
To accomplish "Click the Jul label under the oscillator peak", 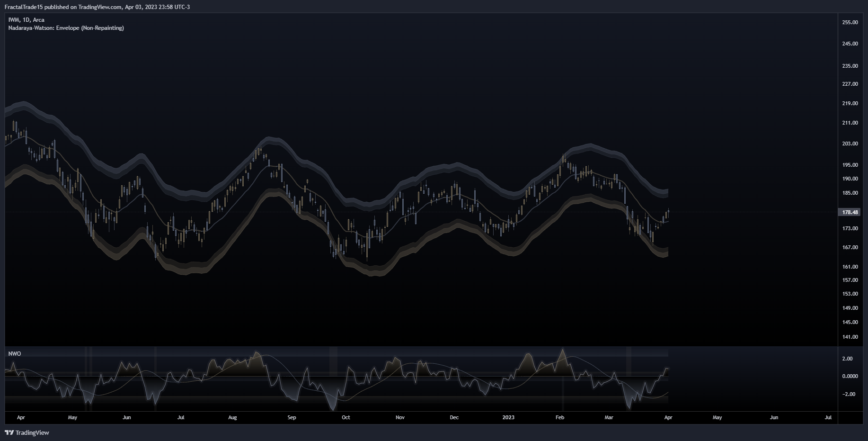I will pyautogui.click(x=181, y=417).
